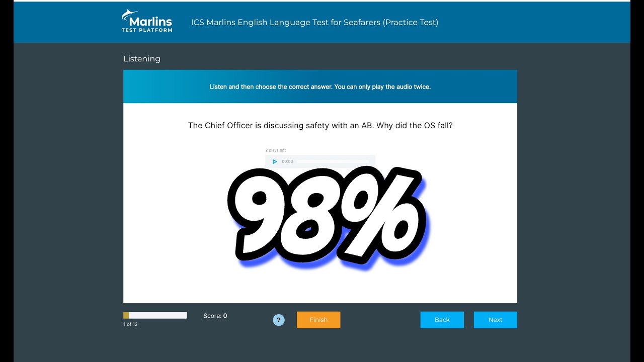This screenshot has height=362, width=644.
Task: Click the test progress bar
Action: (x=155, y=315)
